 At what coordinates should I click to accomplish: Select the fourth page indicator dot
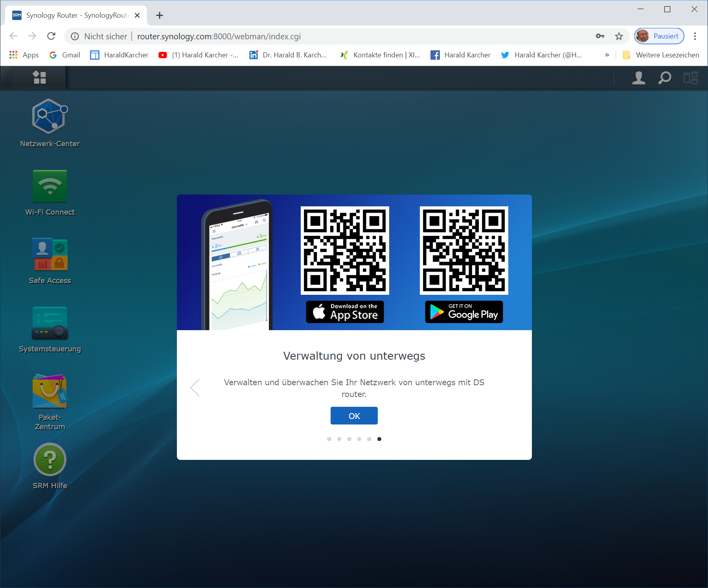[x=359, y=439]
